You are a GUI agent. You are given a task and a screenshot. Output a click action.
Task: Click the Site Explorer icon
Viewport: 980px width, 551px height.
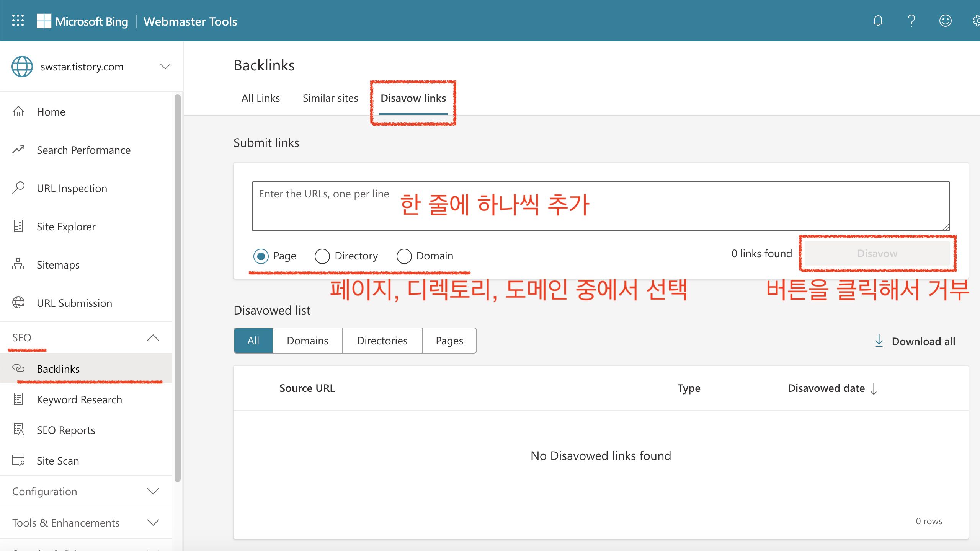(18, 226)
